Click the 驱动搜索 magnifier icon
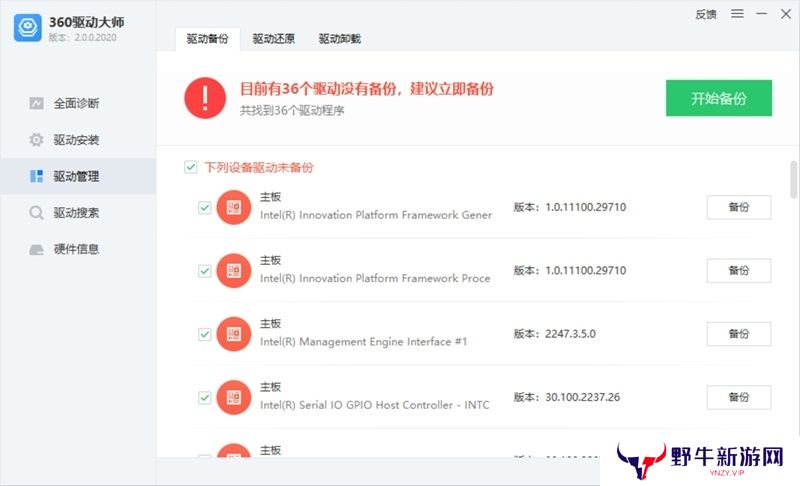 coord(36,213)
